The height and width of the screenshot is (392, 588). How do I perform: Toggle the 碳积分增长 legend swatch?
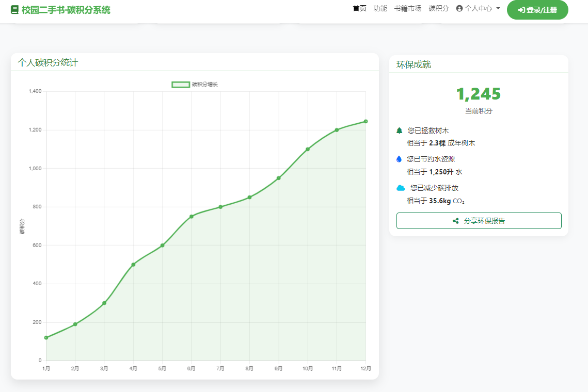coord(181,84)
